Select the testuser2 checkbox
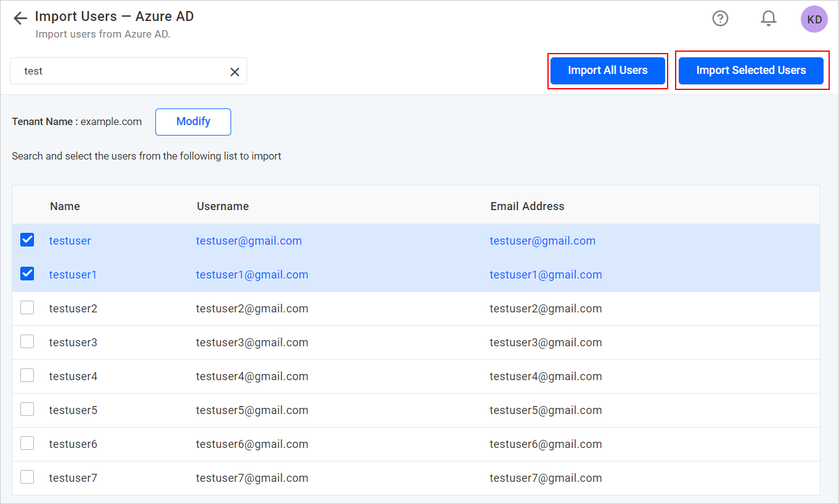Image resolution: width=839 pixels, height=504 pixels. pos(27,307)
